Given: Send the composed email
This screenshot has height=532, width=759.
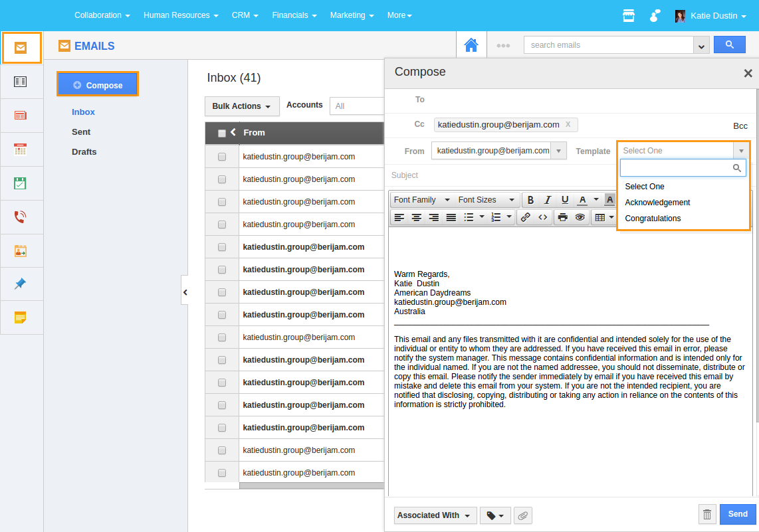Looking at the screenshot, I should (x=738, y=514).
